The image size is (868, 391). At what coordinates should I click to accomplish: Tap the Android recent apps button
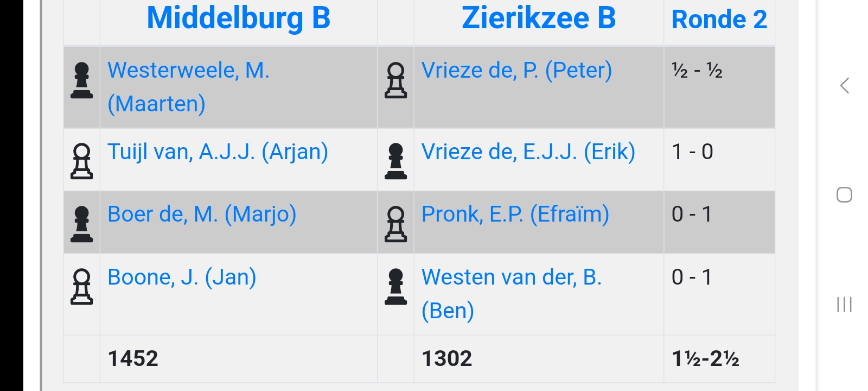pos(844,304)
